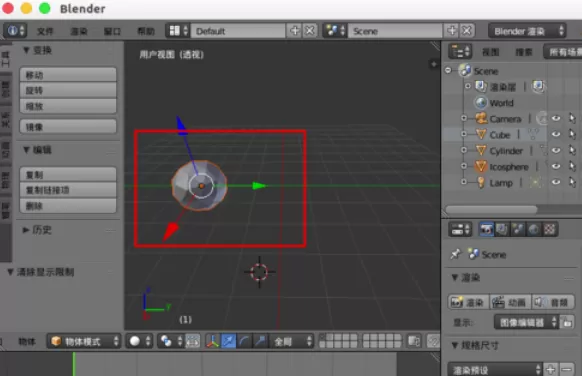582x376 pixels.
Task: Click the 动画 render animation button
Action: 510,302
